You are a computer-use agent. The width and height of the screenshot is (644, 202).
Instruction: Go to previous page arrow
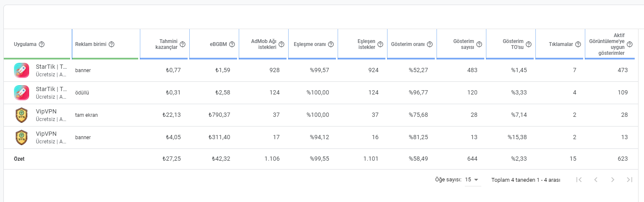pyautogui.click(x=596, y=180)
